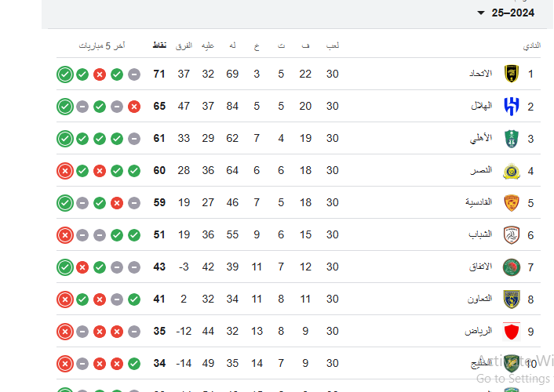The width and height of the screenshot is (554, 392).
Task: Click the الفرق goal difference header
Action: pos(184,45)
